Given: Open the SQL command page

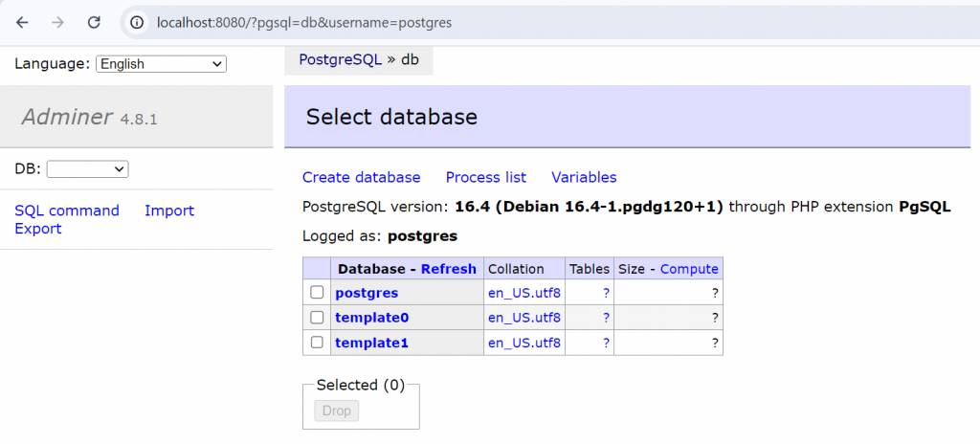Looking at the screenshot, I should (67, 211).
